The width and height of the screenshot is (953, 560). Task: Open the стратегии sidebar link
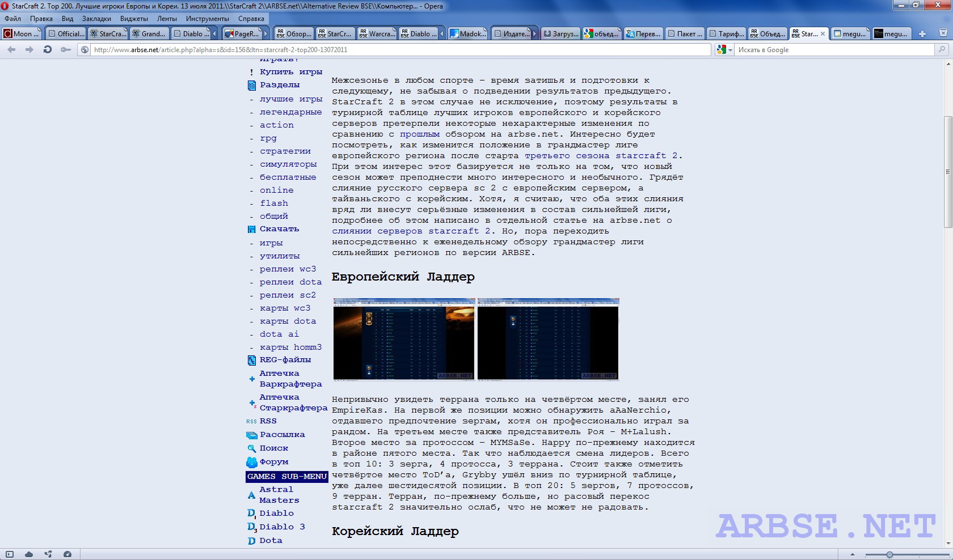point(285,151)
